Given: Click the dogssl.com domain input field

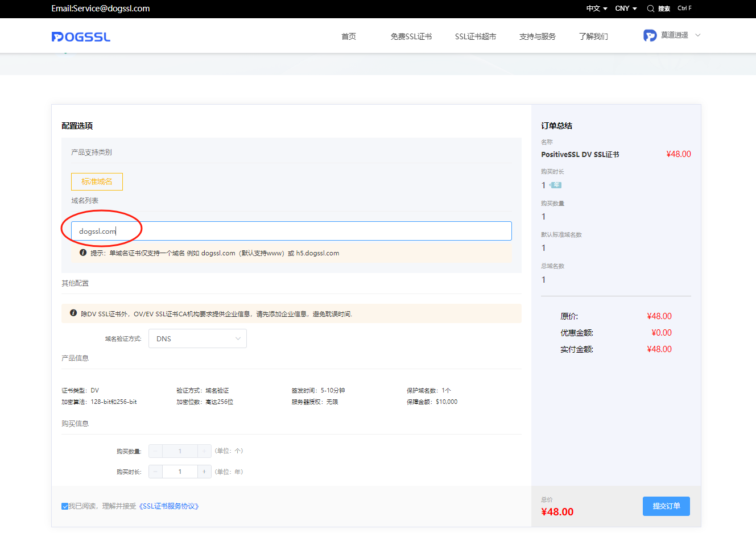Looking at the screenshot, I should [291, 231].
